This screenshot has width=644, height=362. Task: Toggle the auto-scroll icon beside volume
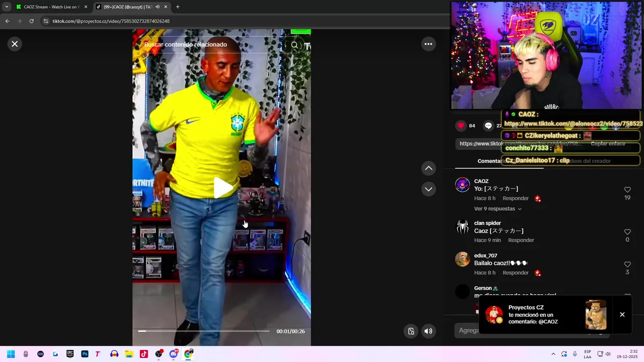pos(411,331)
